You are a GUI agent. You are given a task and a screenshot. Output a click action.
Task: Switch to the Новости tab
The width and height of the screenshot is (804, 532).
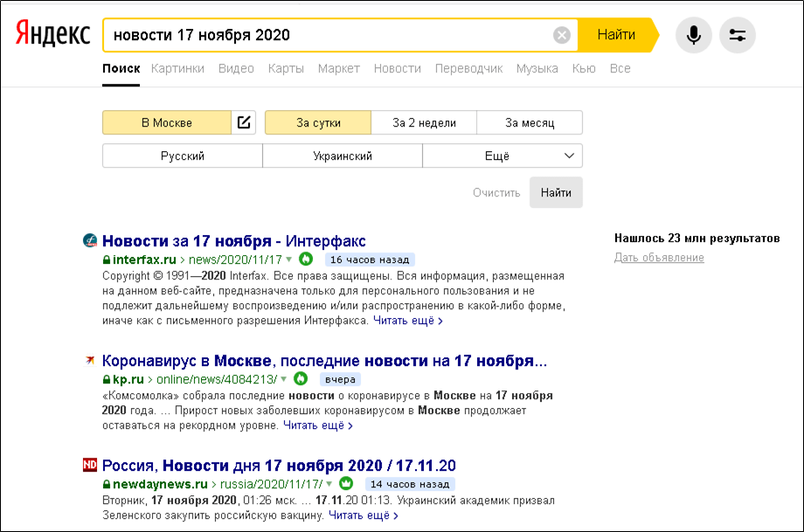pyautogui.click(x=398, y=69)
